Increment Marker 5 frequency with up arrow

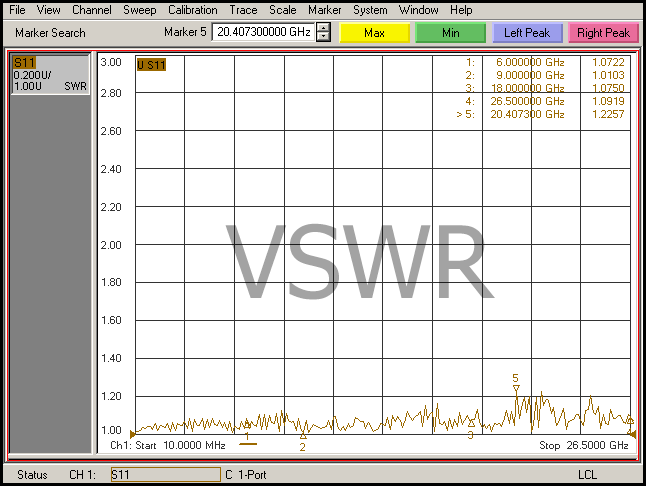pyautogui.click(x=323, y=28)
